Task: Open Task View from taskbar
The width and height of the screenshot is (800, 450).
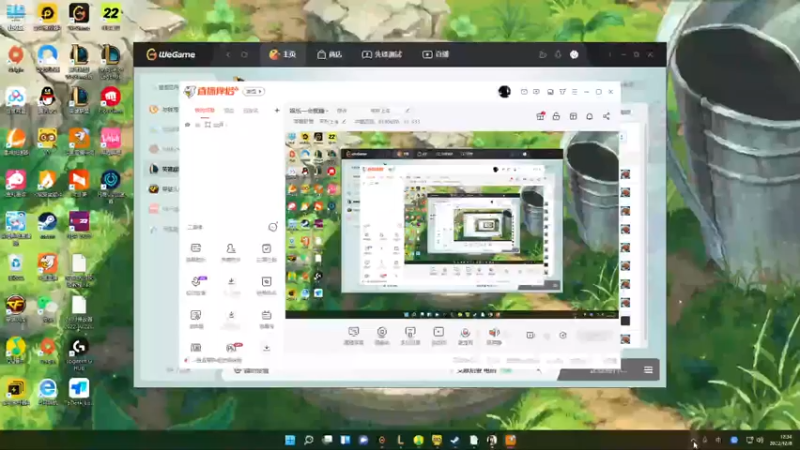Action: coord(327,440)
